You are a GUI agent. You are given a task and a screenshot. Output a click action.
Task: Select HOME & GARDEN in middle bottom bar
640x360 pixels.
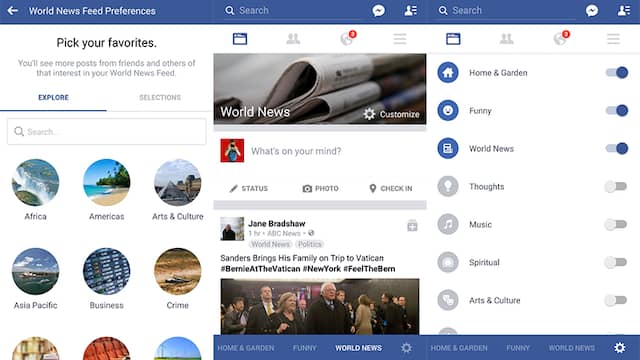tap(246, 348)
